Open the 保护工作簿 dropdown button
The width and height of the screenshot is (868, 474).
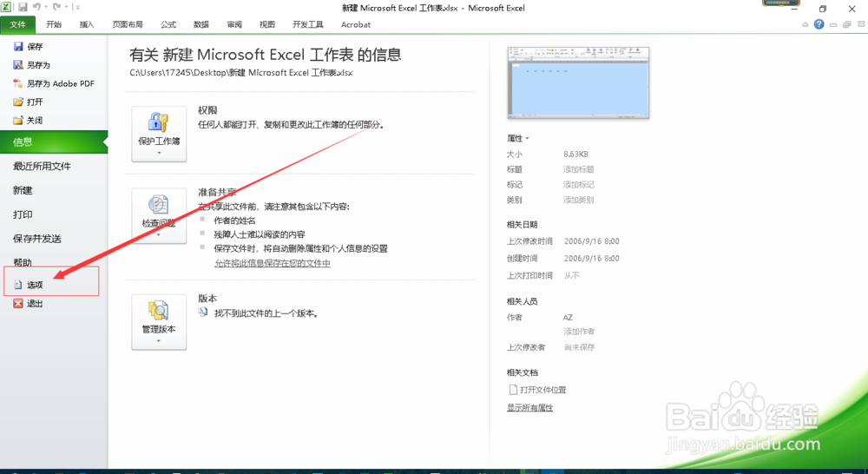click(159, 134)
